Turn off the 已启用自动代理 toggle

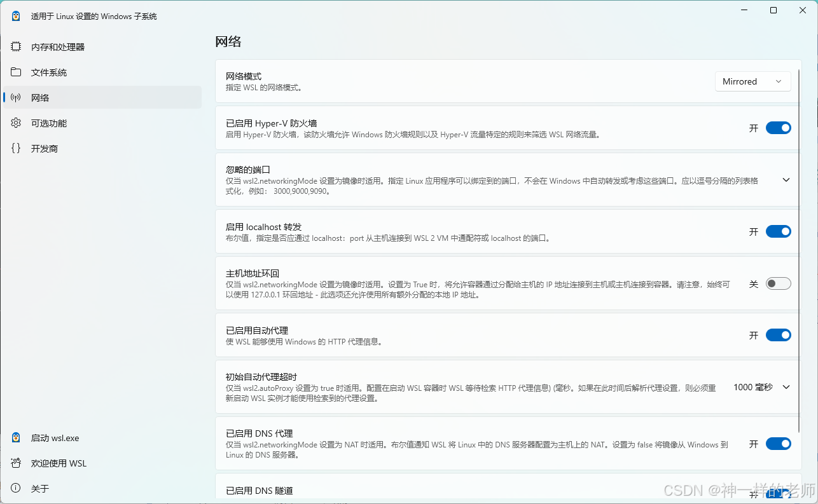[778, 335]
